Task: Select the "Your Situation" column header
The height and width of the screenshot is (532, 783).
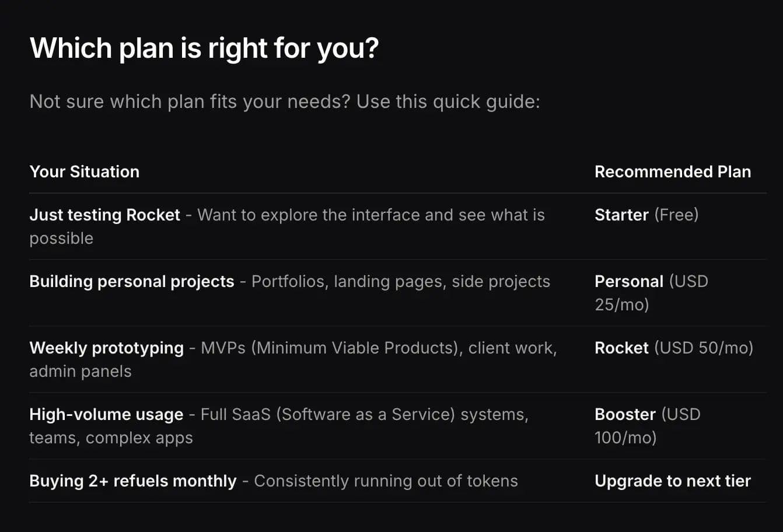Action: point(84,171)
